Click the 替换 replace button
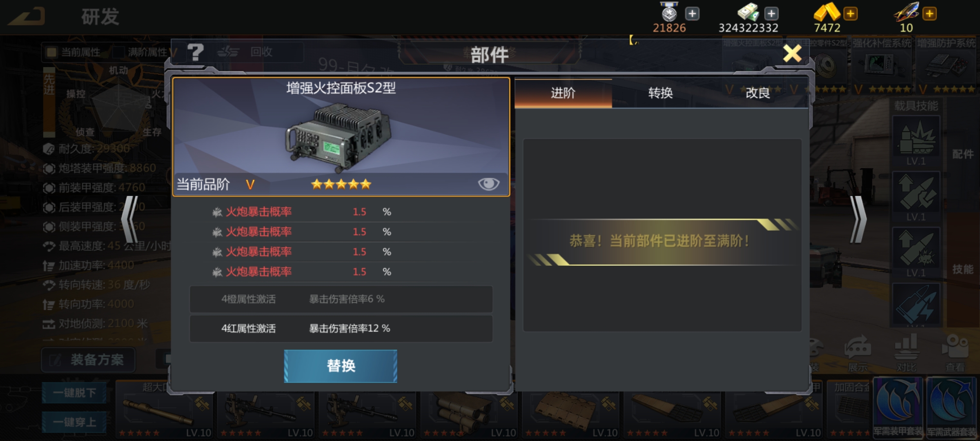The height and width of the screenshot is (441, 980). (x=341, y=366)
